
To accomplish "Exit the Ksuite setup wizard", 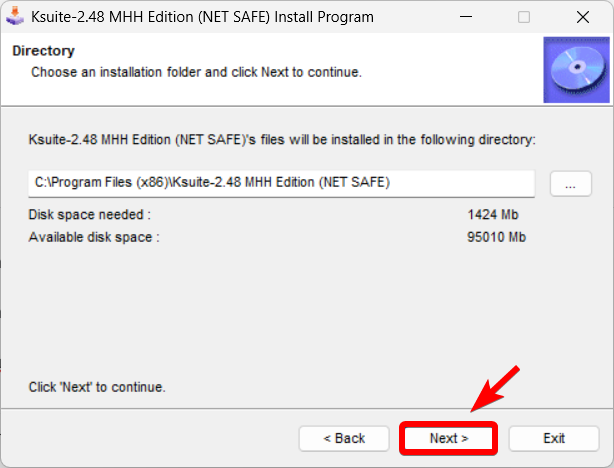I will [554, 438].
